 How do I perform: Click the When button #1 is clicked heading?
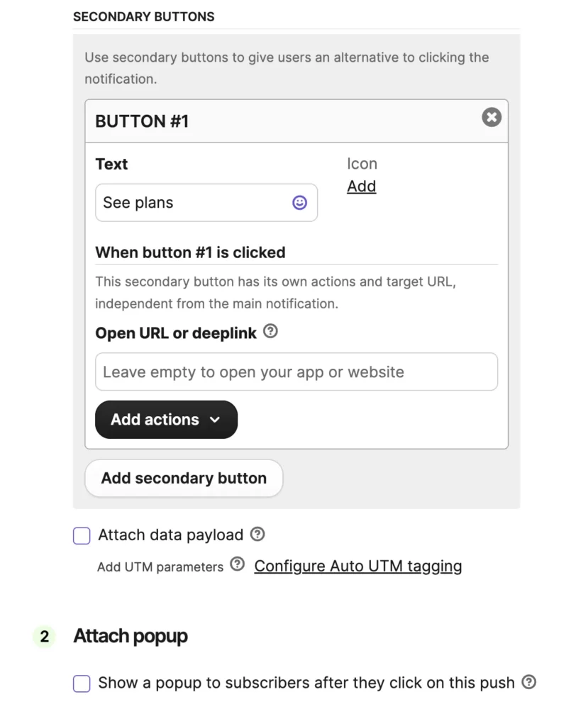190,252
